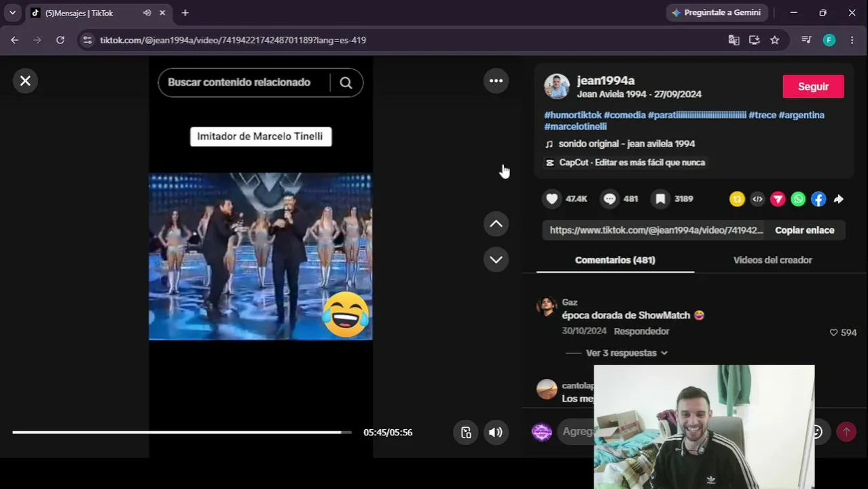Screen dimensions: 868x489
Task: Copy the video link with Copiar enlace
Action: point(805,230)
